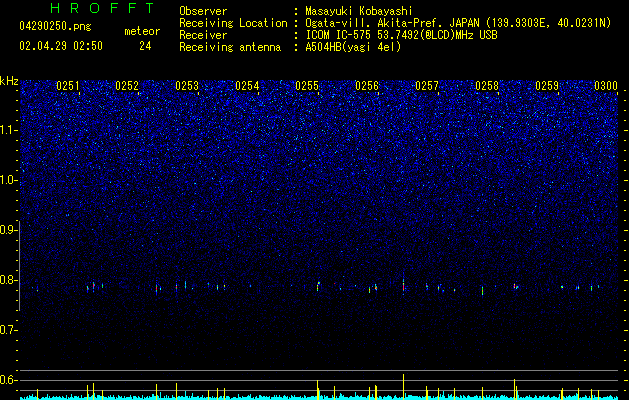Click the A504HB(yagi 4el) antenna text

click(353, 47)
